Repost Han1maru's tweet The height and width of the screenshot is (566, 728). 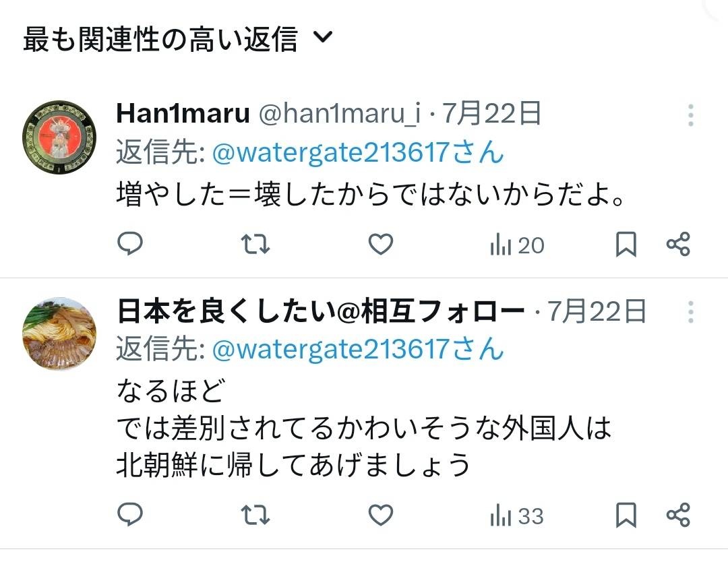pos(255,244)
